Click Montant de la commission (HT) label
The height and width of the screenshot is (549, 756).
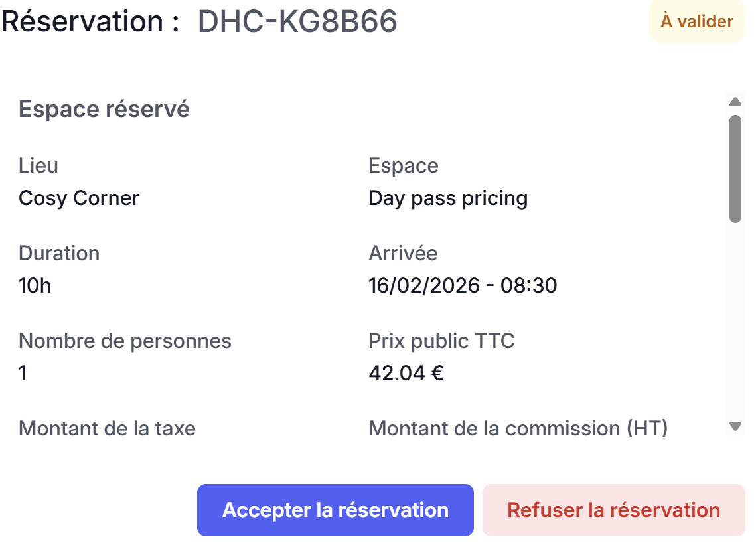tap(518, 428)
